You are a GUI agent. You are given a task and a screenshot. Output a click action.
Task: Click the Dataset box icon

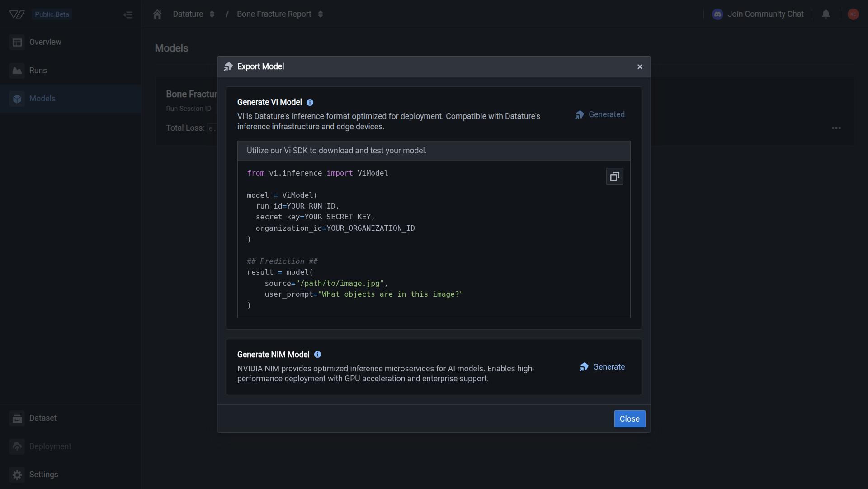coord(17,418)
